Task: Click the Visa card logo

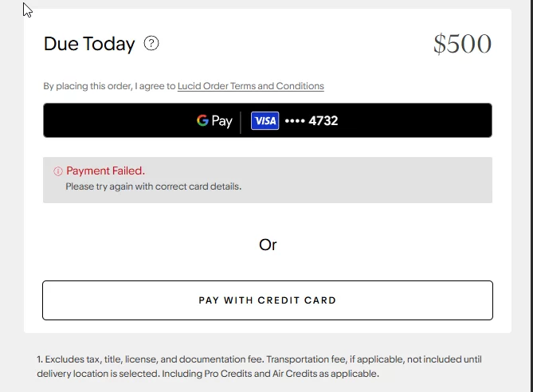Action: coord(265,120)
